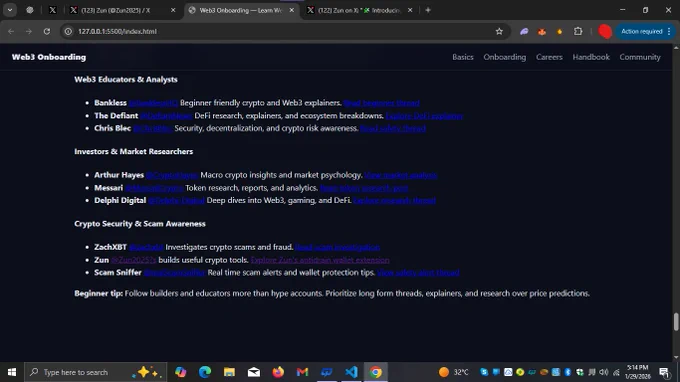Switch to the first pinned browser tab

coord(29,10)
